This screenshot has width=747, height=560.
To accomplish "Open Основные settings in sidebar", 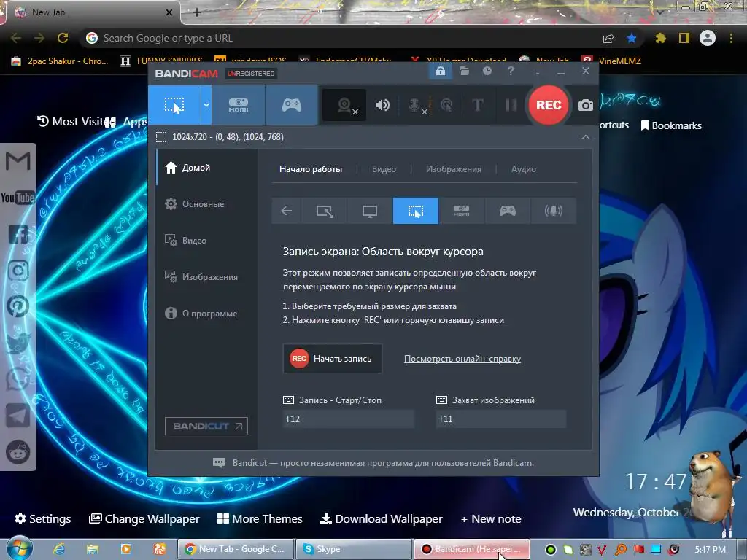I will tap(206, 204).
